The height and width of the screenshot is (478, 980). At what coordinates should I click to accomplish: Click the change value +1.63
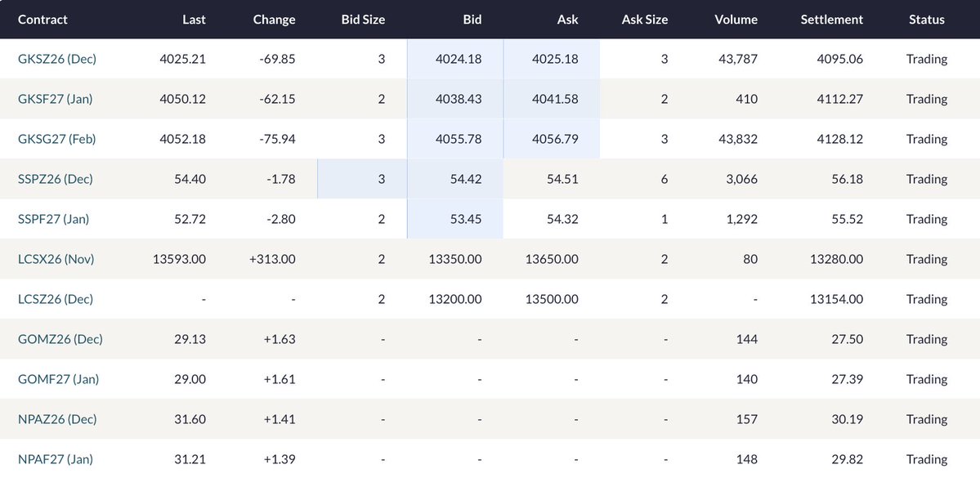[280, 338]
